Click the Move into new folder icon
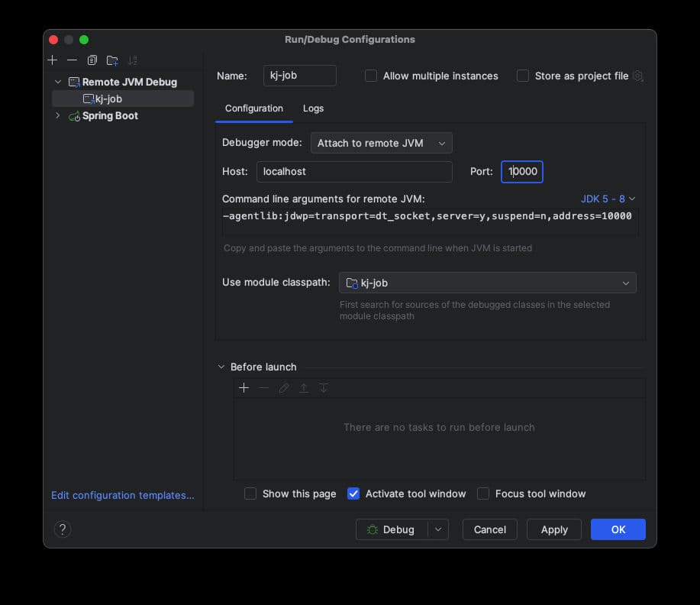Image resolution: width=700 pixels, height=605 pixels. point(112,60)
